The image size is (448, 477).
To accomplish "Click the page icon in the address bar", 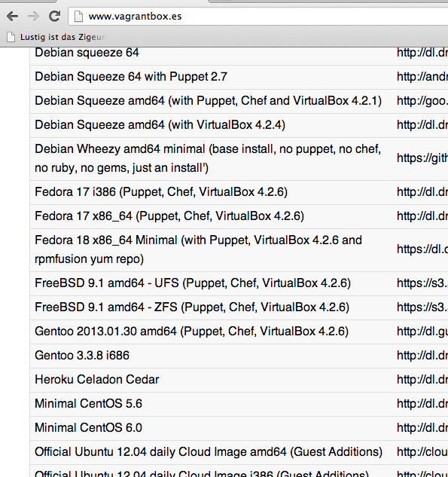I will (79, 17).
